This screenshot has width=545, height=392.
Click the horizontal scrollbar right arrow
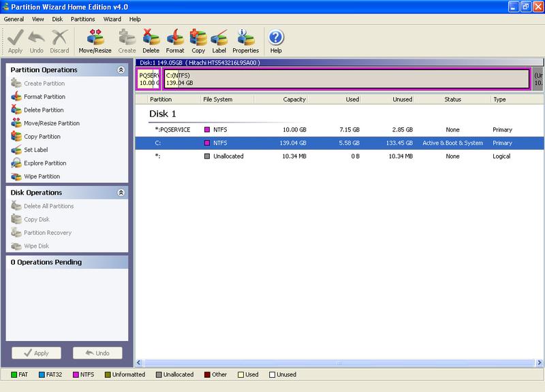pyautogui.click(x=540, y=363)
